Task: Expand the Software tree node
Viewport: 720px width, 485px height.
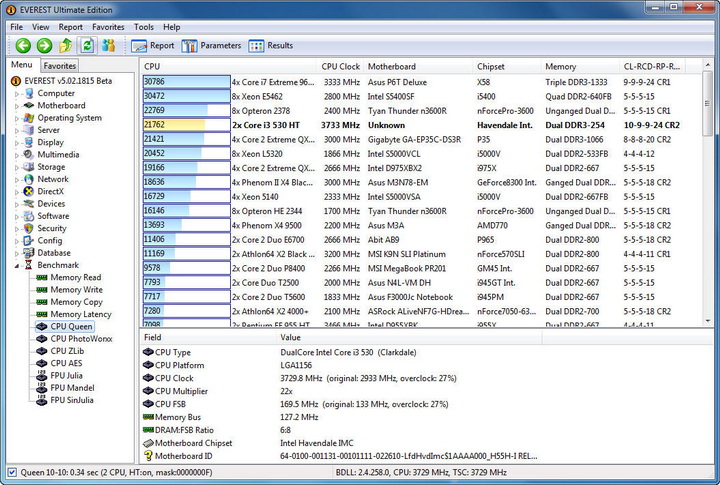Action: click(x=17, y=216)
